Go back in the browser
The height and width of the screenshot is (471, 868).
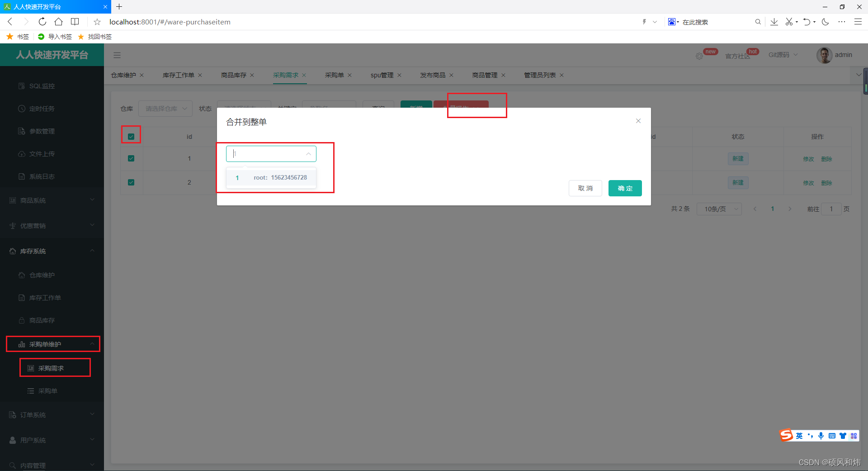pyautogui.click(x=10, y=22)
